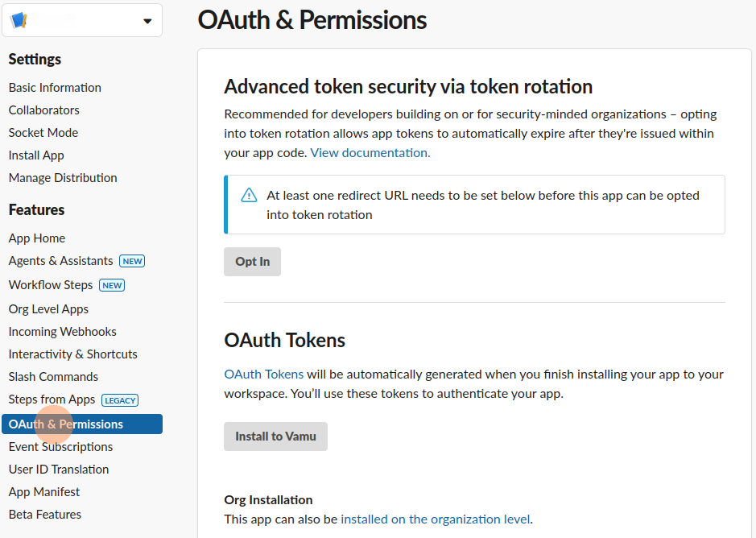Click the warning triangle alert icon
The height and width of the screenshot is (538, 756).
[250, 196]
